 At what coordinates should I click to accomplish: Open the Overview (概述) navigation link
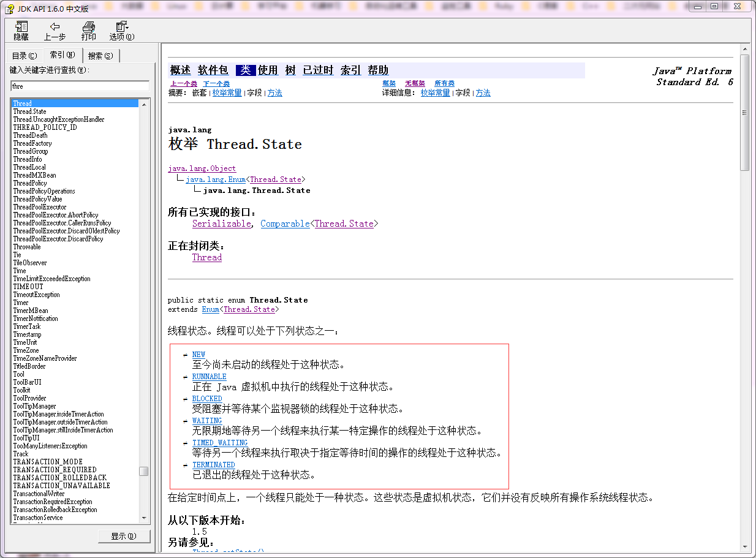tap(180, 70)
